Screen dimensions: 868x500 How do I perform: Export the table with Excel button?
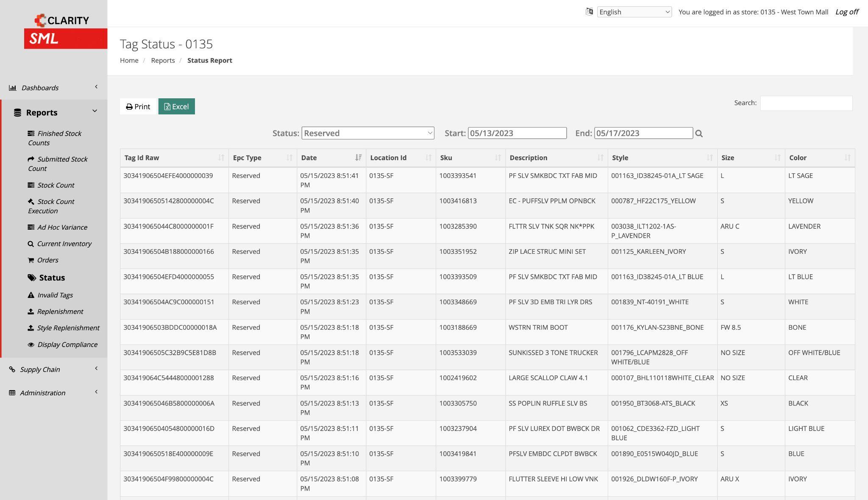tap(177, 106)
